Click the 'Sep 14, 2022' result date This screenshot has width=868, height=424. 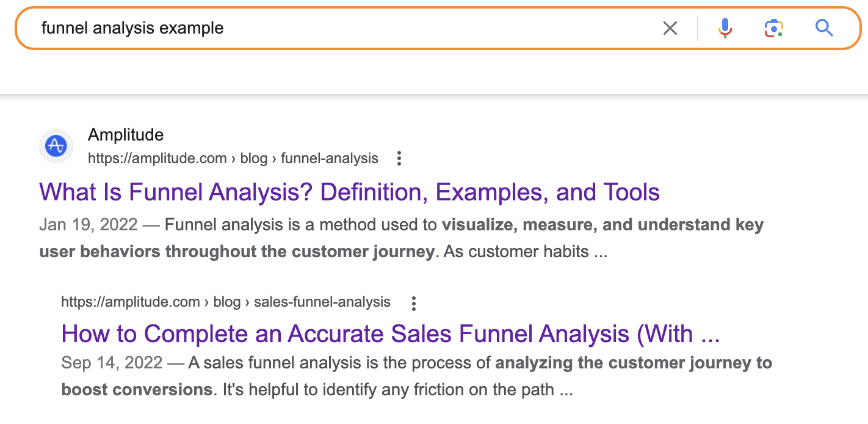(112, 363)
